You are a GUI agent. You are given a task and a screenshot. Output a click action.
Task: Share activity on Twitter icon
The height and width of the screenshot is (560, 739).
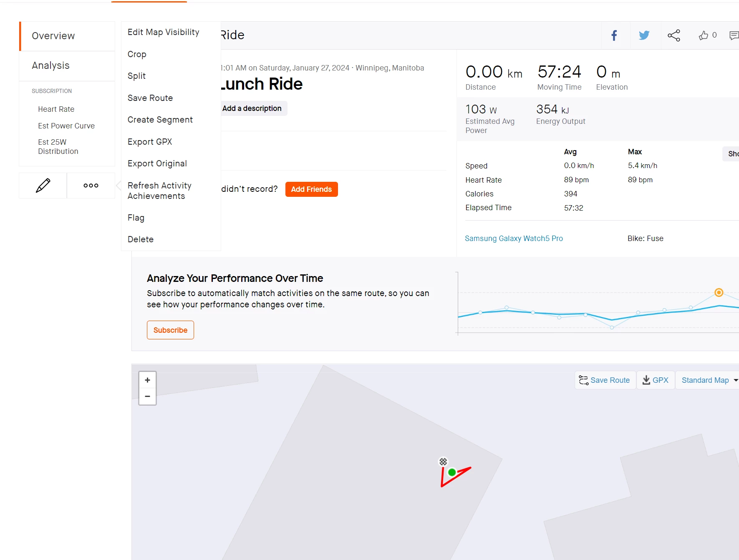point(644,35)
